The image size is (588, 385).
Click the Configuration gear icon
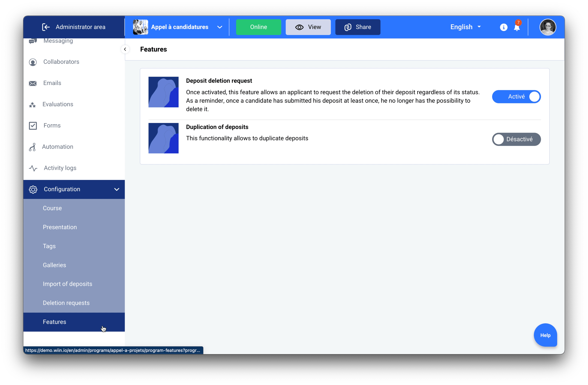click(x=33, y=189)
